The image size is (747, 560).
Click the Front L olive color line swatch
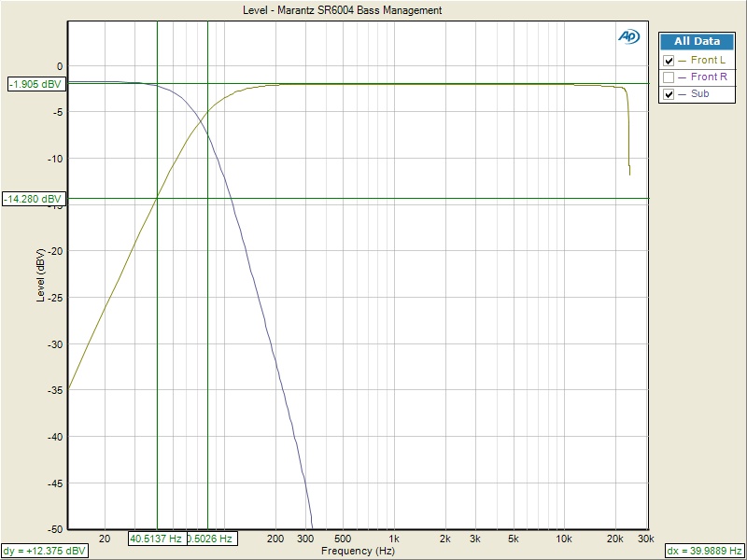coord(682,61)
